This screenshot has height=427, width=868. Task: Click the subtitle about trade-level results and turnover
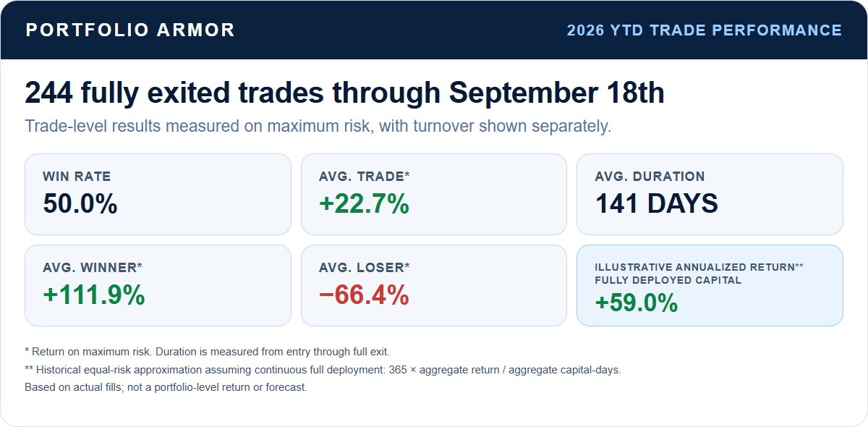tap(318, 126)
